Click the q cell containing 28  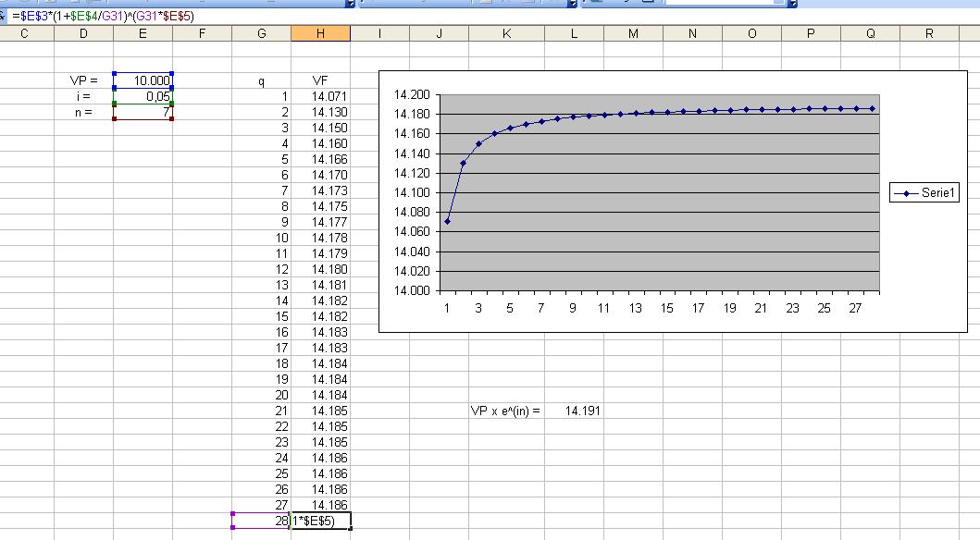tap(261, 521)
